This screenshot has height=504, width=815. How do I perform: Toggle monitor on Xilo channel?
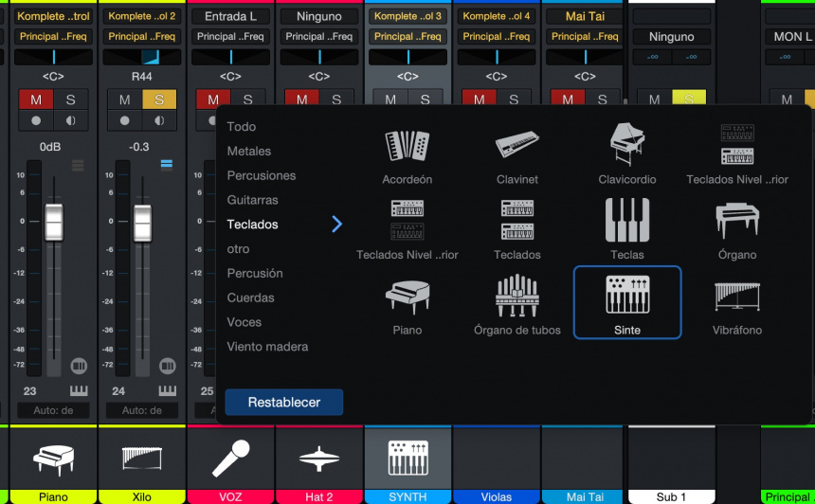pos(159,120)
